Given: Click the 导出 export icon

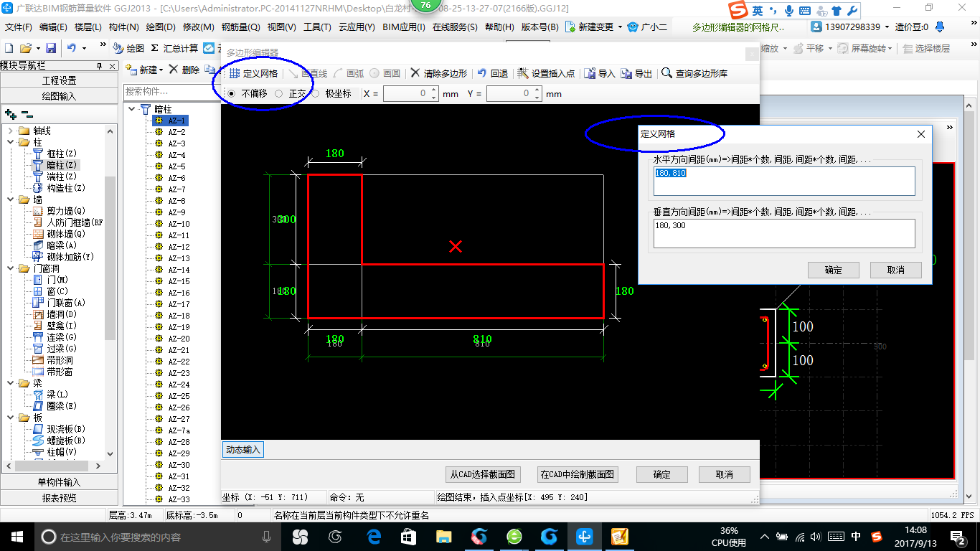Looking at the screenshot, I should [626, 73].
